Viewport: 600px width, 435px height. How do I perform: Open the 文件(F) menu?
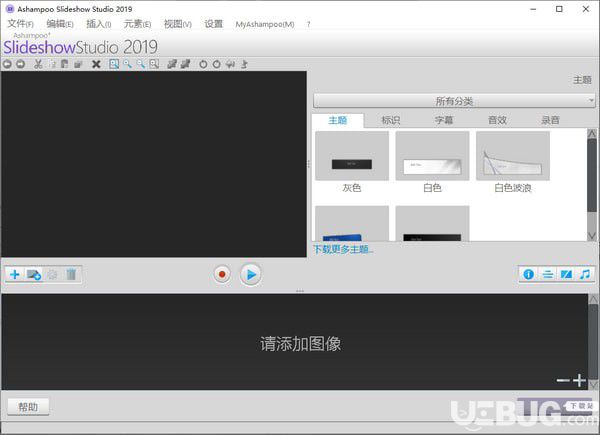click(21, 24)
